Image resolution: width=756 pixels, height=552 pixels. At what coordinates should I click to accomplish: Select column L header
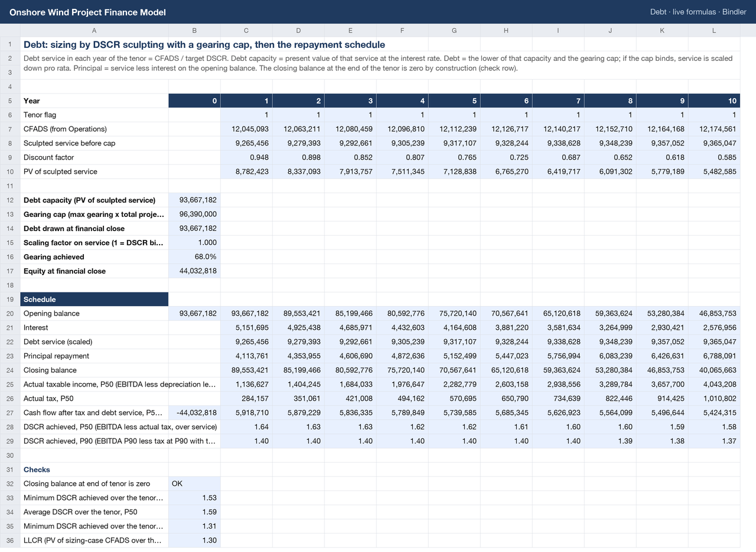713,30
